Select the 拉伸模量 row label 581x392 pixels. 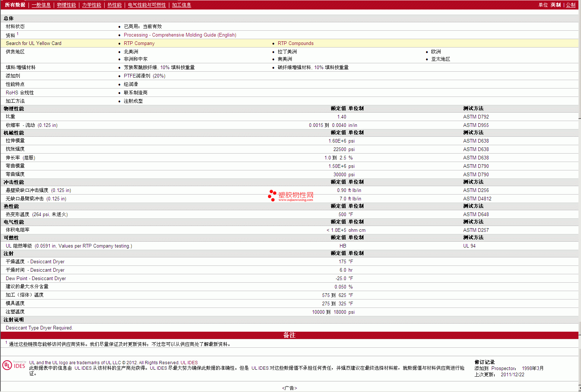(15, 141)
